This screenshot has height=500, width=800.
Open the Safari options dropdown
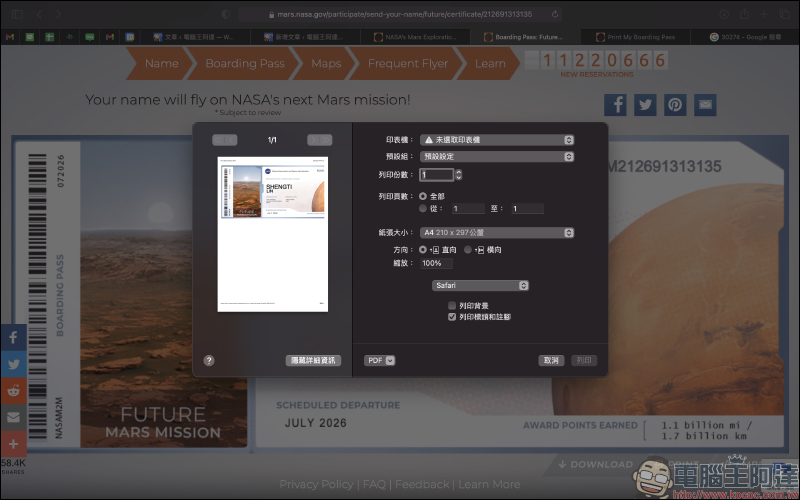(x=480, y=286)
